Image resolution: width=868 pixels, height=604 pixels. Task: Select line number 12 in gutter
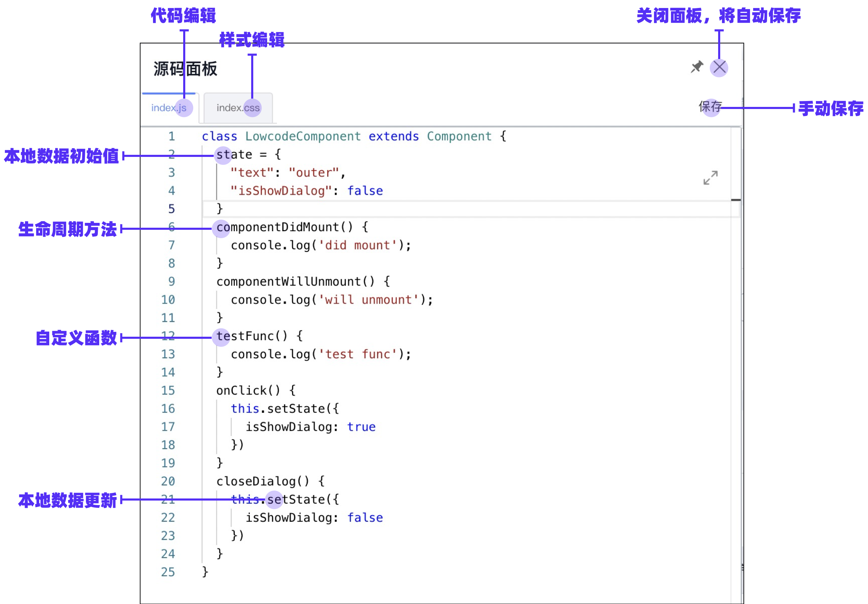[x=168, y=336]
